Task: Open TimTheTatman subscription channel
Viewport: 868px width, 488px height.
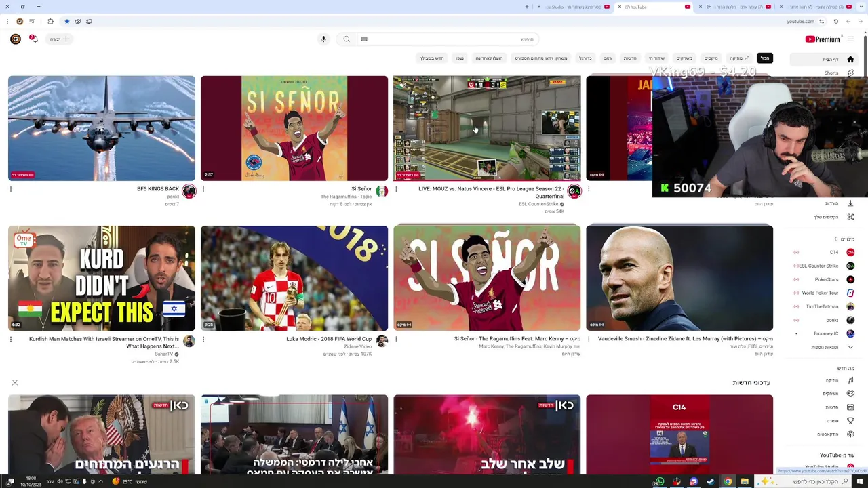Action: tap(823, 306)
